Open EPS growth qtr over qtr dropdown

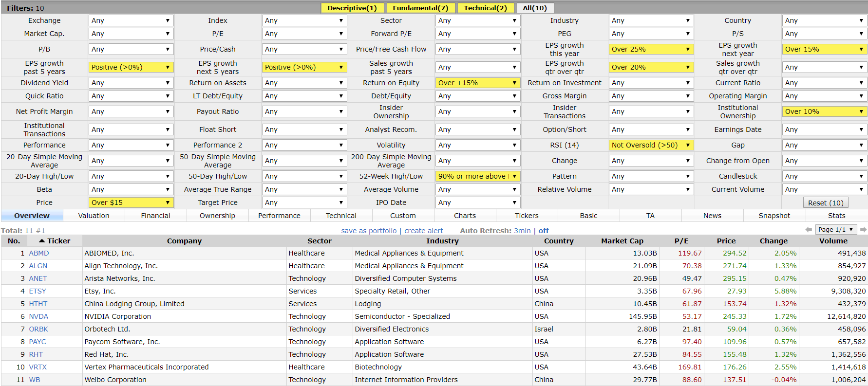pos(651,67)
